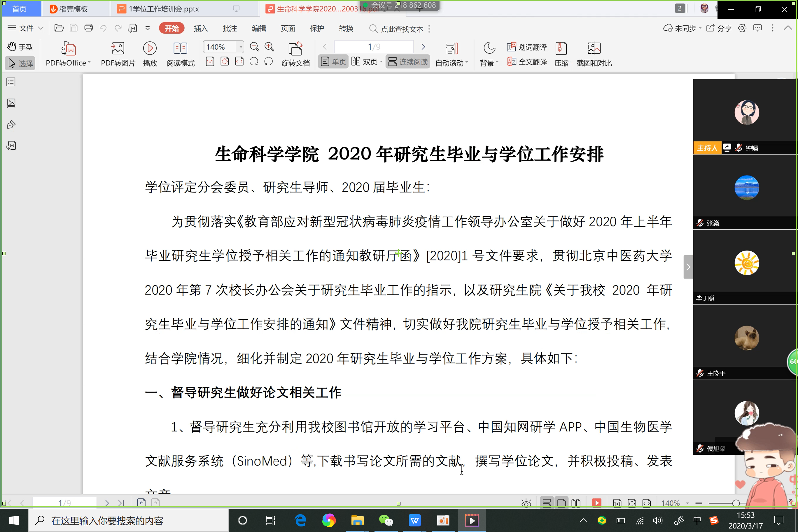The width and height of the screenshot is (798, 532).
Task: Click the print icon in toolbar
Action: [x=89, y=28]
